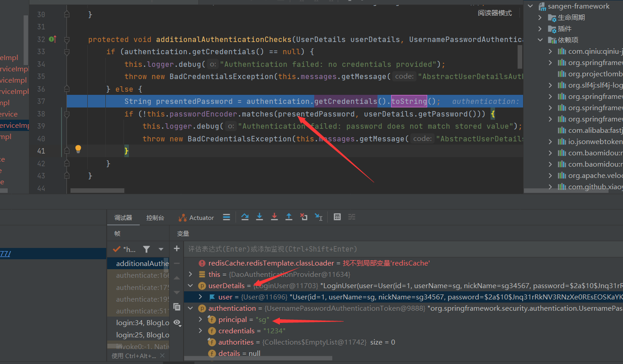The height and width of the screenshot is (364, 623).
Task: Click the lightbulb intention icon on line 41
Action: click(78, 149)
